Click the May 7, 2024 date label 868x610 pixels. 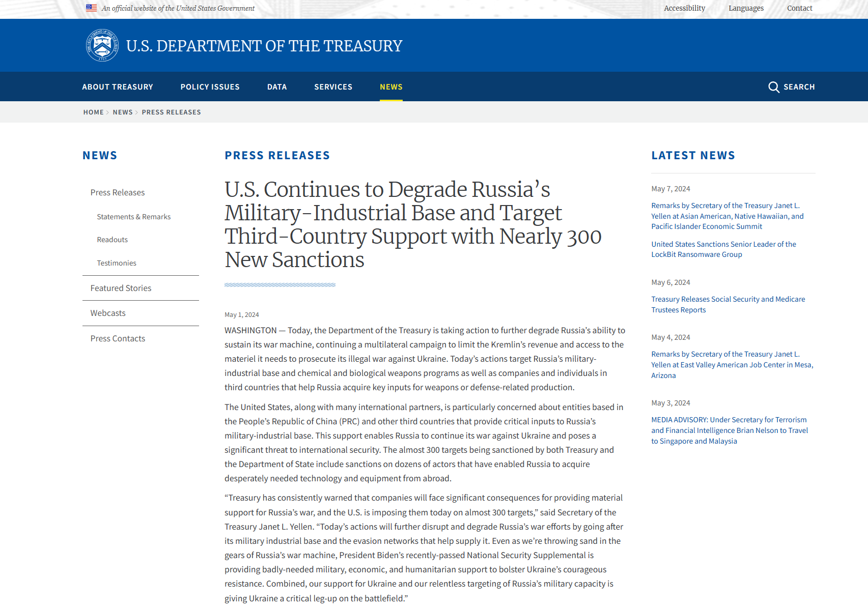pos(671,189)
